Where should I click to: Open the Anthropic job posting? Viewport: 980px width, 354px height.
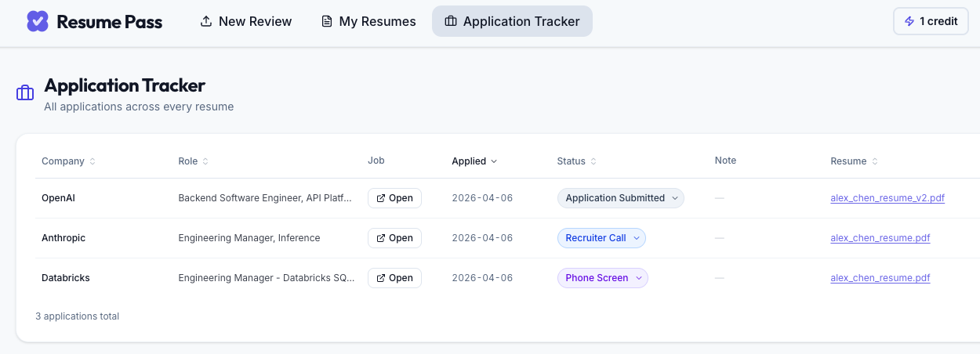coord(394,238)
